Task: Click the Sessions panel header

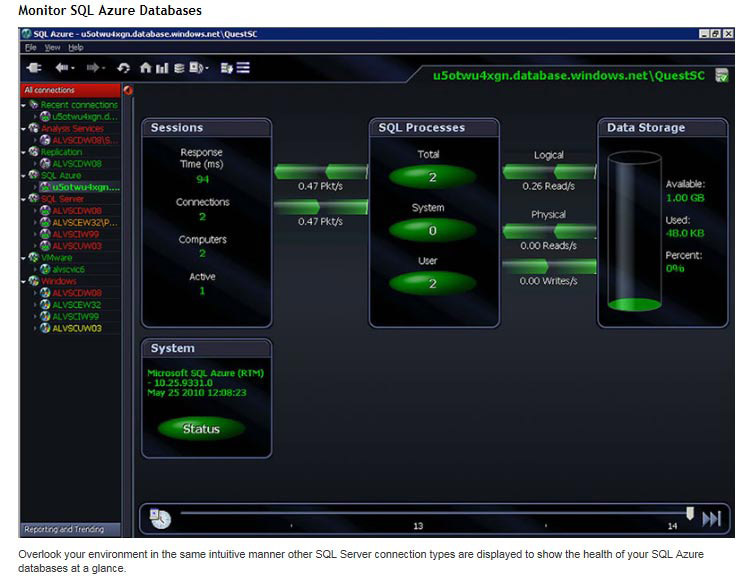Action: click(206, 128)
